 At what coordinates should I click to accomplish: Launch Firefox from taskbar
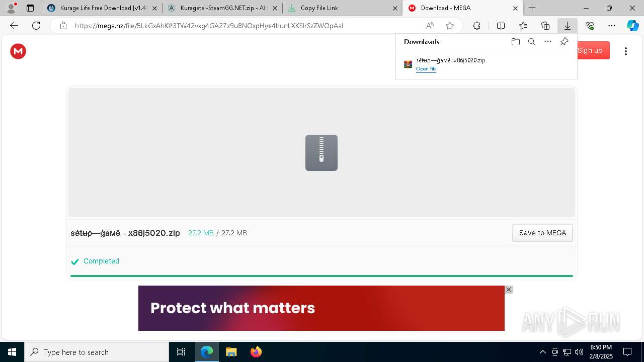click(x=256, y=352)
